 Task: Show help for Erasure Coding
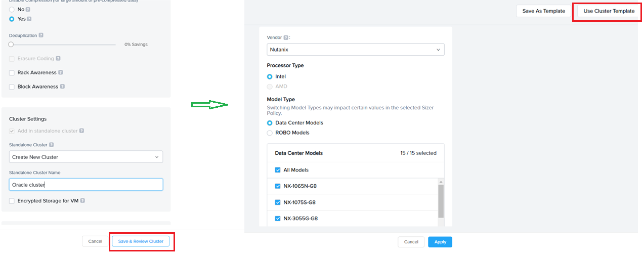[58, 59]
